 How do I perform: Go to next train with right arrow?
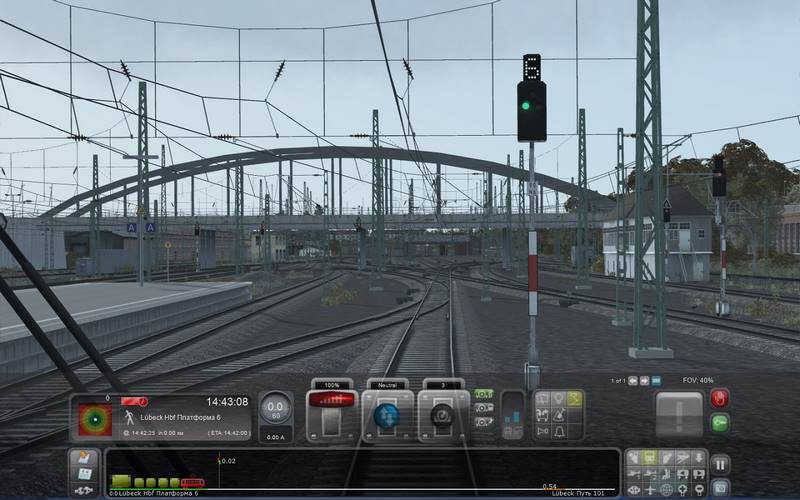[644, 381]
